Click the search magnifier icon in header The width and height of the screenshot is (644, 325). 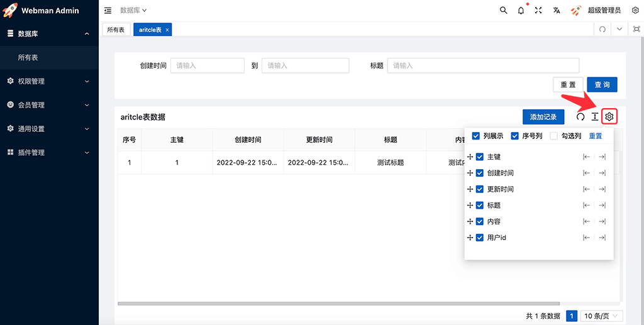pos(503,11)
